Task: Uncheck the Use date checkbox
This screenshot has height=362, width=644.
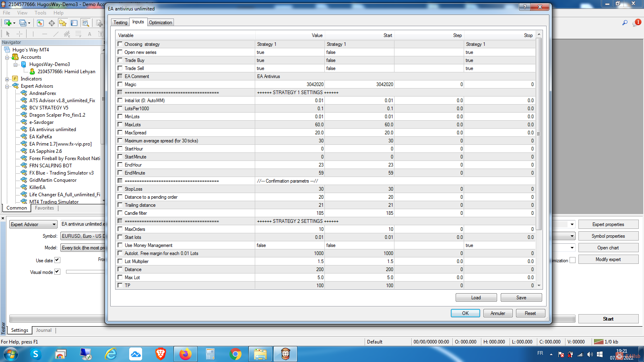Action: (x=57, y=260)
